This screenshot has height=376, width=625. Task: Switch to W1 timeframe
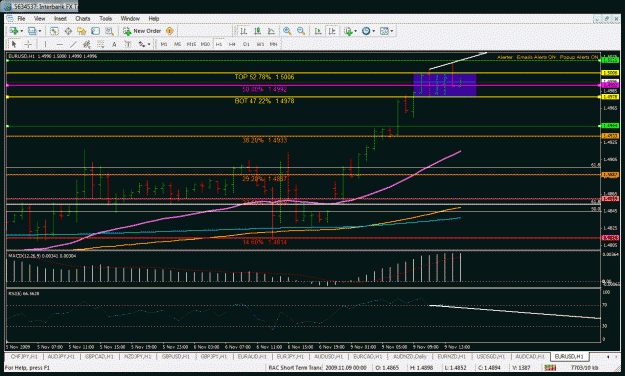pos(260,44)
